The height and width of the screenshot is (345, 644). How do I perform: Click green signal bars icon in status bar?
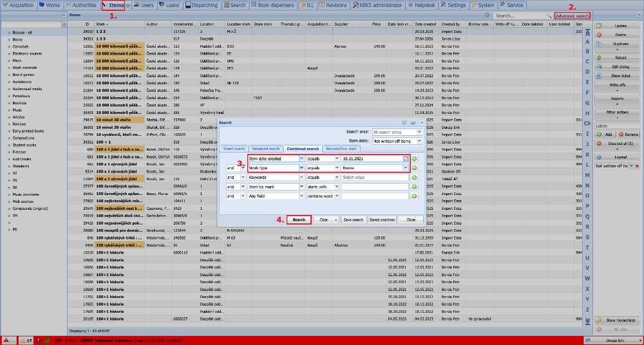click(x=47, y=340)
